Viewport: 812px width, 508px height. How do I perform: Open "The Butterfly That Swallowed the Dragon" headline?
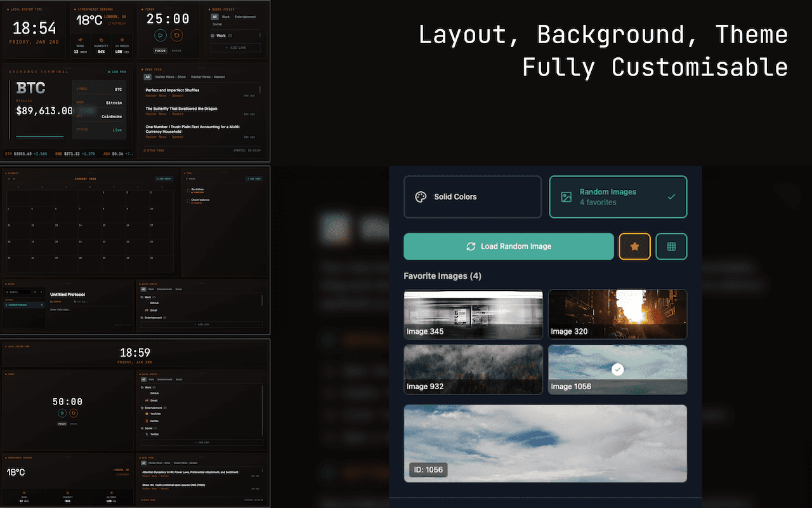point(181,109)
